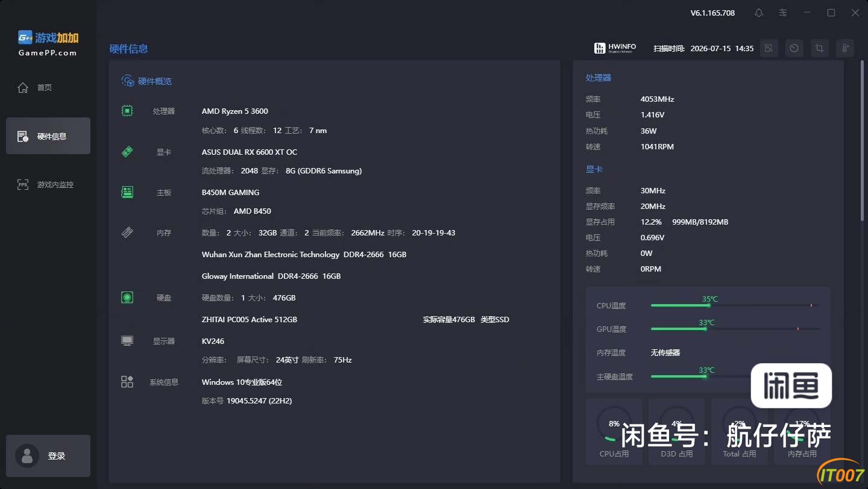Viewport: 868px width, 489px height.
Task: Click the 0.696V graphics voltage value
Action: point(653,237)
